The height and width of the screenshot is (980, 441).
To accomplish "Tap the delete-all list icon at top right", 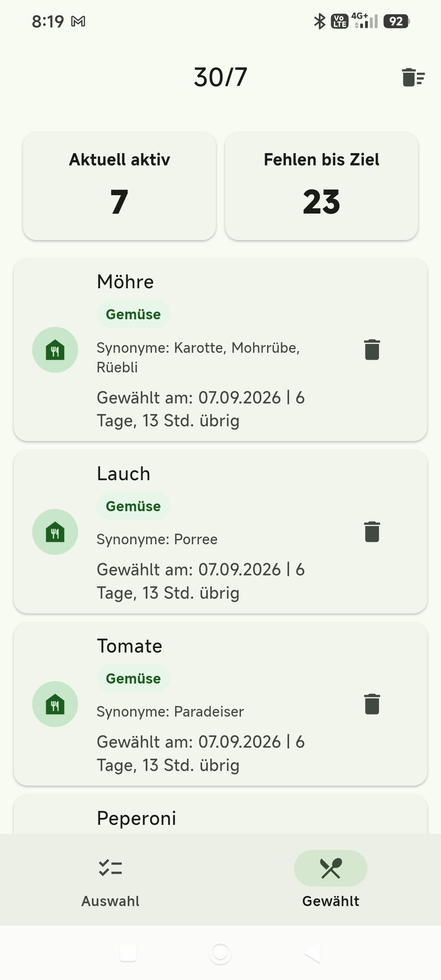I will 413,77.
